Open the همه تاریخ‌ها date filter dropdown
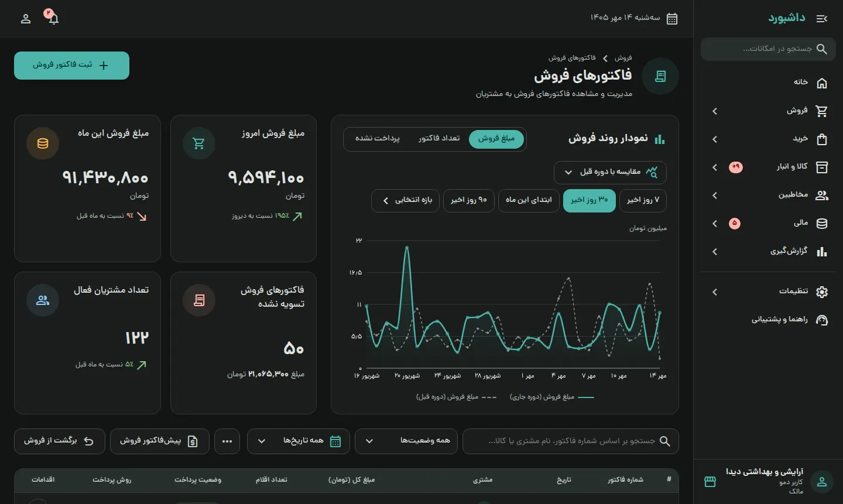This screenshot has height=504, width=843. [299, 441]
